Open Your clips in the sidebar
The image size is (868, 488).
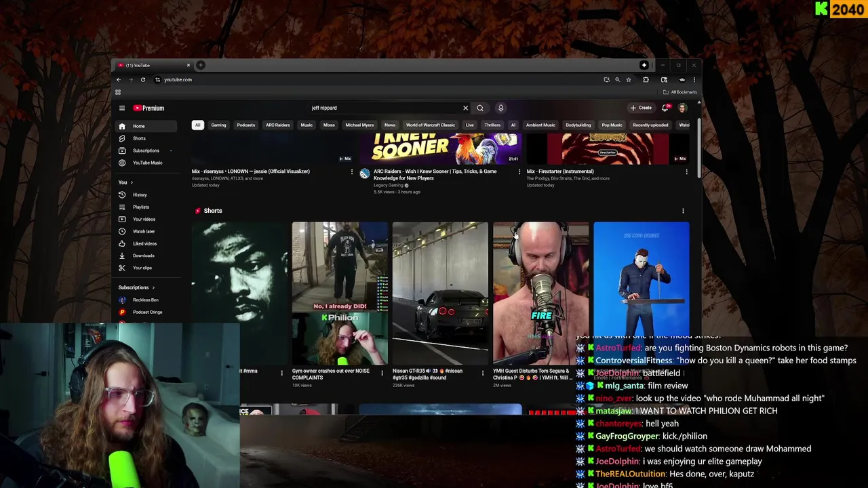coord(146,268)
